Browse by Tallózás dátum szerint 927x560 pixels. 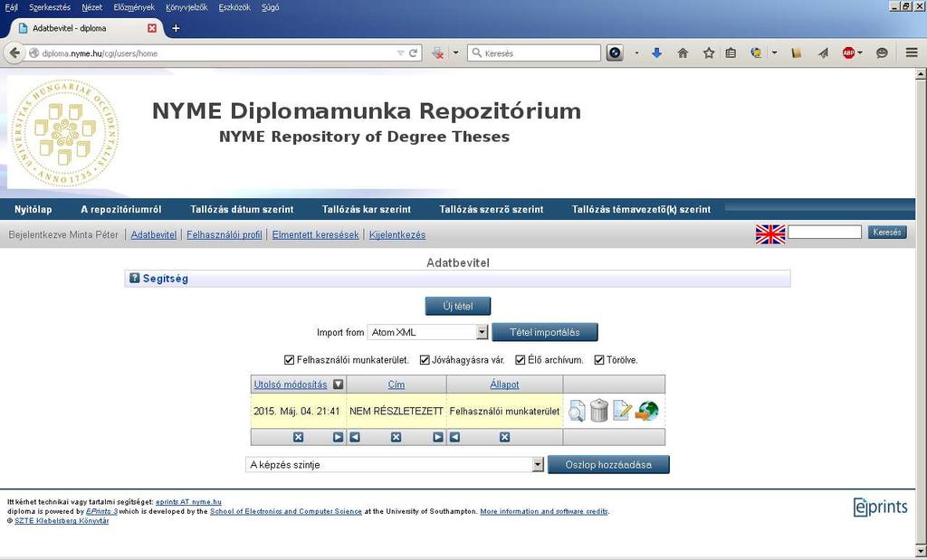pyautogui.click(x=242, y=209)
